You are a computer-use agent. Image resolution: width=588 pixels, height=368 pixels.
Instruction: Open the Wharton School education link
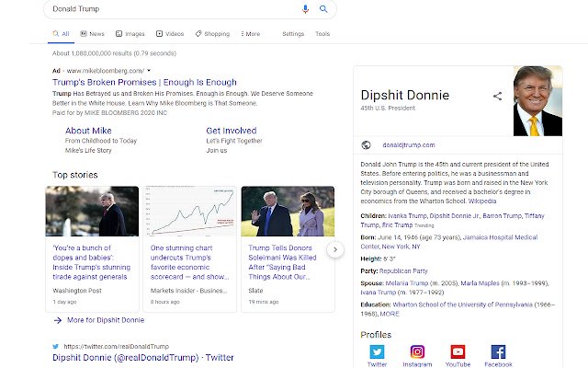(462, 305)
